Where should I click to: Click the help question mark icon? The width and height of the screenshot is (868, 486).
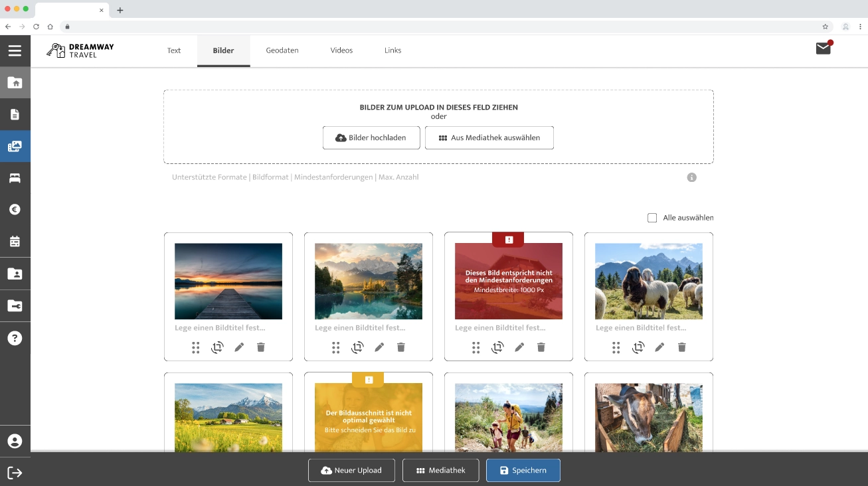pyautogui.click(x=15, y=338)
